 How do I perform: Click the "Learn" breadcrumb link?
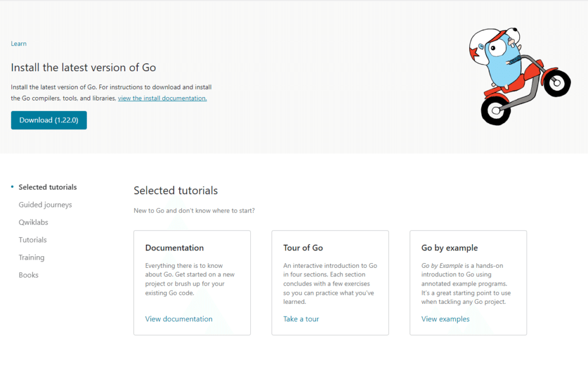[x=18, y=43]
